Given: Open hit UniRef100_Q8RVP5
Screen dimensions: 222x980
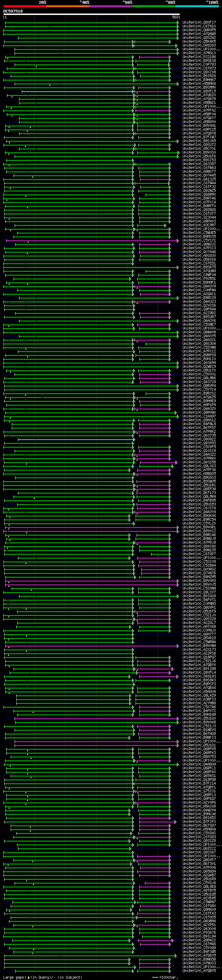Looking at the screenshot, I should (199, 30).
